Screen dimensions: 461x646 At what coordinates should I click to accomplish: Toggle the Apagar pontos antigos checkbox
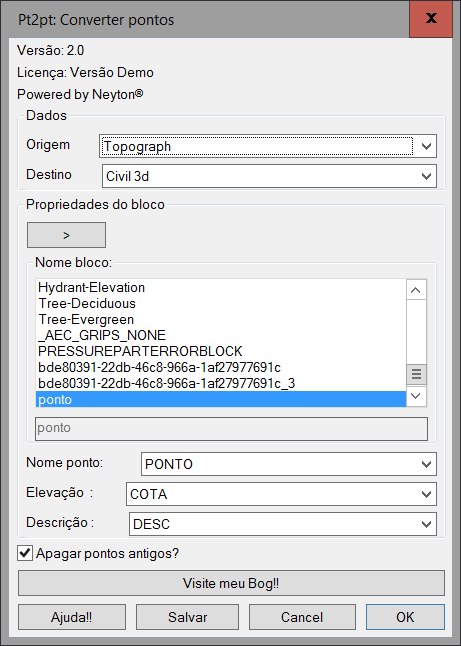pyautogui.click(x=25, y=553)
